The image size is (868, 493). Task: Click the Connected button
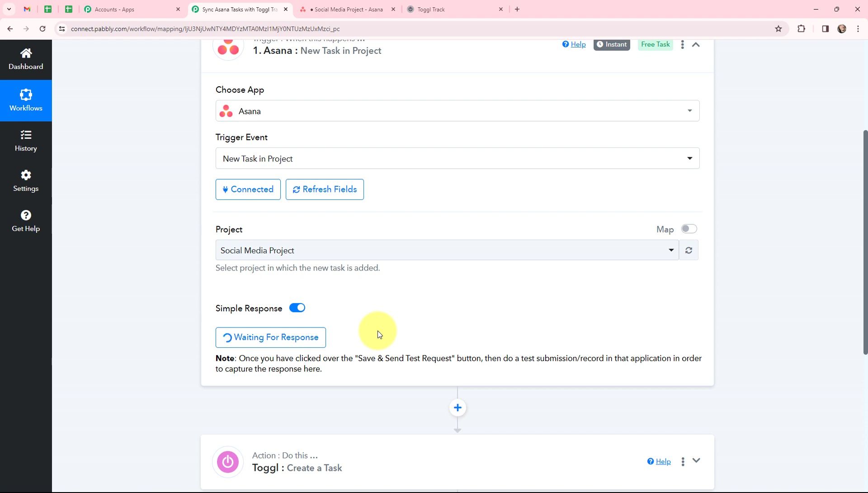click(x=248, y=190)
